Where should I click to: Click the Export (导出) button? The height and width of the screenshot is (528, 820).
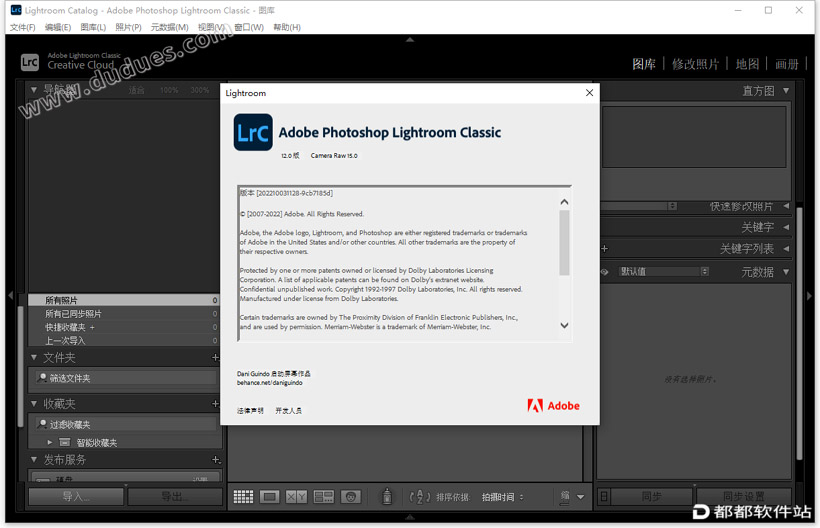(175, 497)
